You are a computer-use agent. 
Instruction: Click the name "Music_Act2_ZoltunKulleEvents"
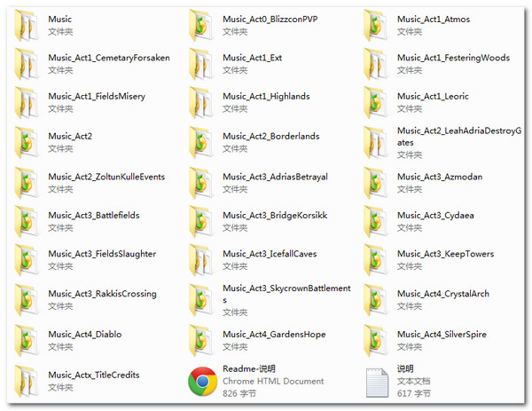click(106, 177)
